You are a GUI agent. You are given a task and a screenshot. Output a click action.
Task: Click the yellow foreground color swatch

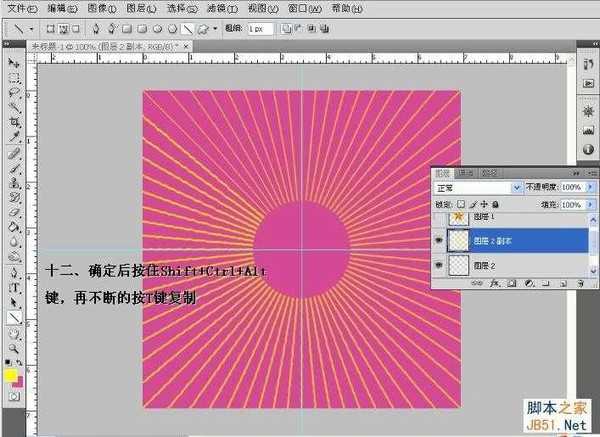point(11,375)
